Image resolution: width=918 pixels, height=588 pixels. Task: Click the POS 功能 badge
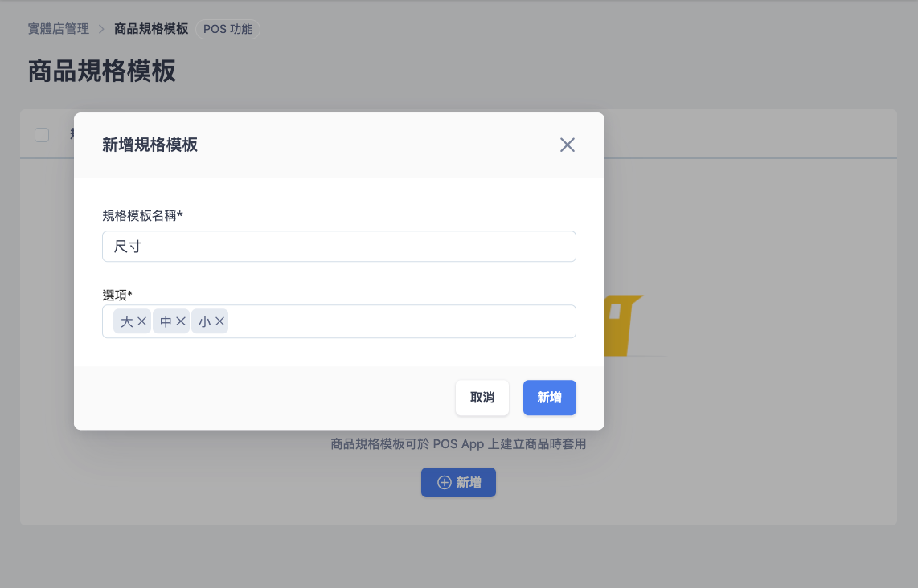tap(228, 29)
